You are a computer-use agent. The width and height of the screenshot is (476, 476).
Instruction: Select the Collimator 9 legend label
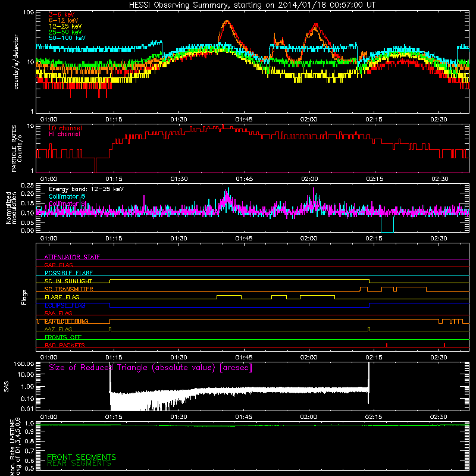pyautogui.click(x=67, y=203)
